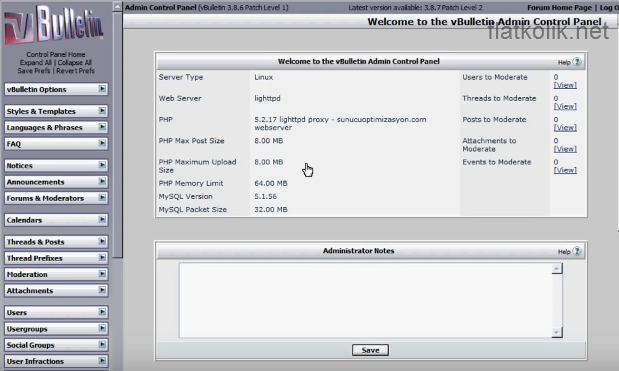Expand Calendars section arrow

coord(102,219)
